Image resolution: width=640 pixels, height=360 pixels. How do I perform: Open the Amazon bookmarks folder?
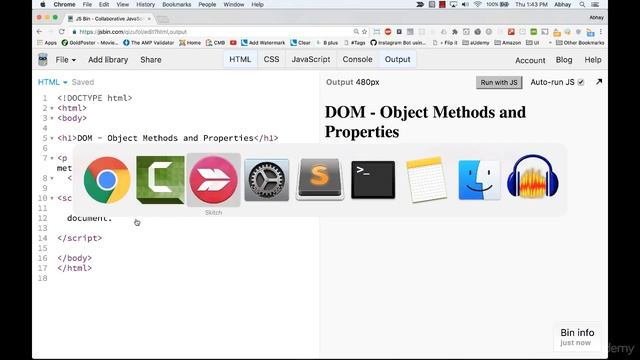click(x=507, y=42)
